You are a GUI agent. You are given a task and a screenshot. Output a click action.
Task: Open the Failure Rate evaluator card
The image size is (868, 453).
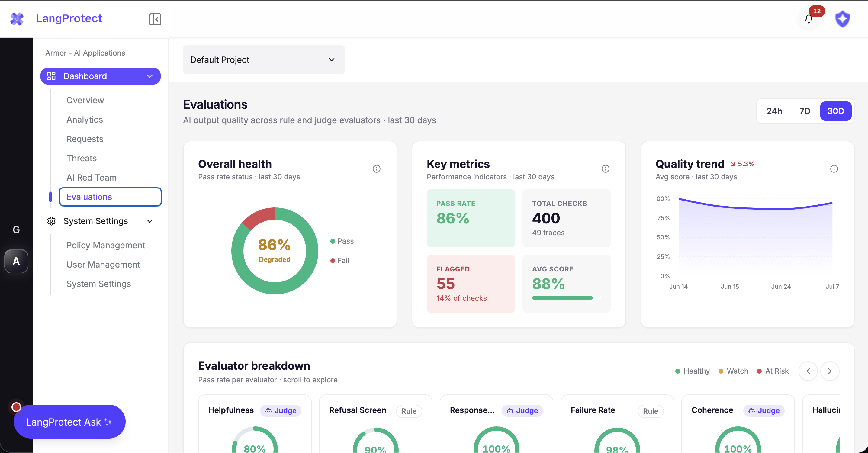click(617, 424)
